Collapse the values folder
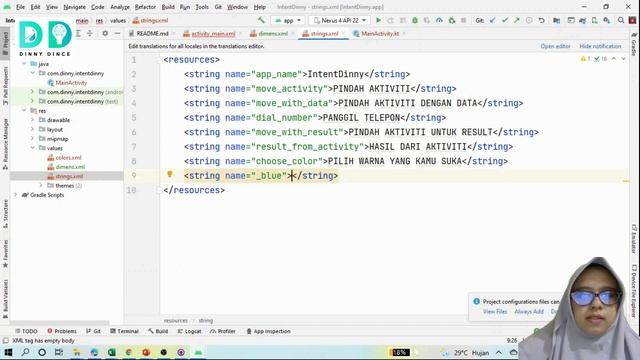The image size is (640, 360). pos(33,148)
